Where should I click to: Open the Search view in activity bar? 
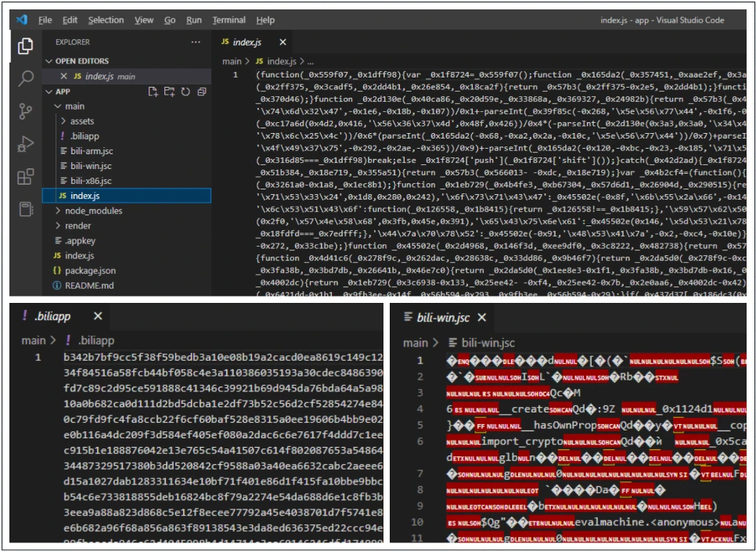pyautogui.click(x=26, y=78)
